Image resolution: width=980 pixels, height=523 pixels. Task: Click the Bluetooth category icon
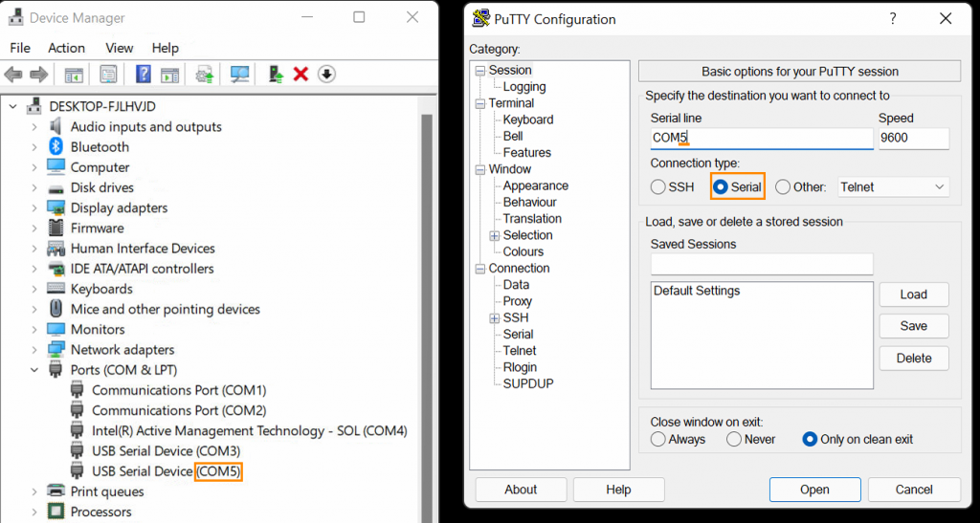coord(56,146)
